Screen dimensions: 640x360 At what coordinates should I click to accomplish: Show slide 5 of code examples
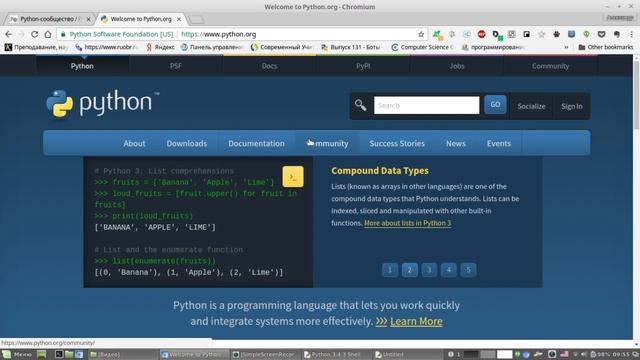click(468, 270)
